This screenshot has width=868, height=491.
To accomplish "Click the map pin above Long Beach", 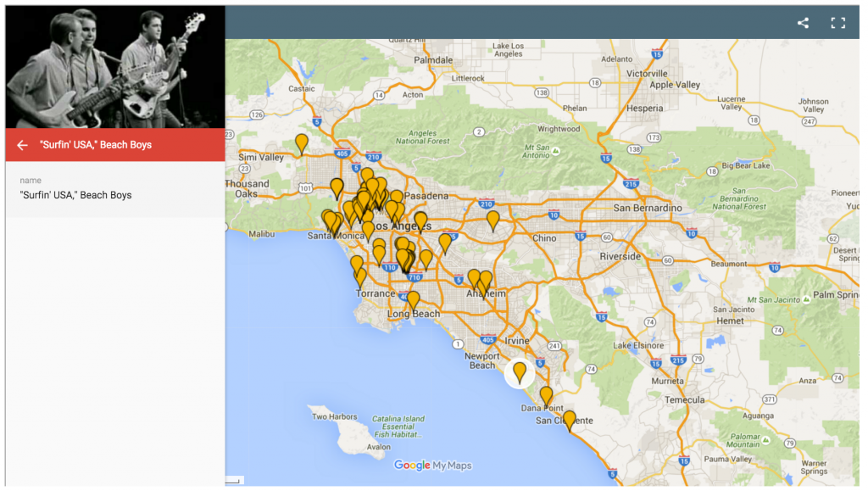I will [413, 300].
